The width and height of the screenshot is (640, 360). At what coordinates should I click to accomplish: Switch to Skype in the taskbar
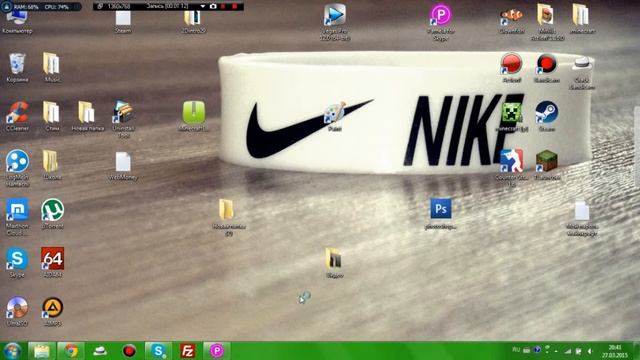click(x=158, y=351)
